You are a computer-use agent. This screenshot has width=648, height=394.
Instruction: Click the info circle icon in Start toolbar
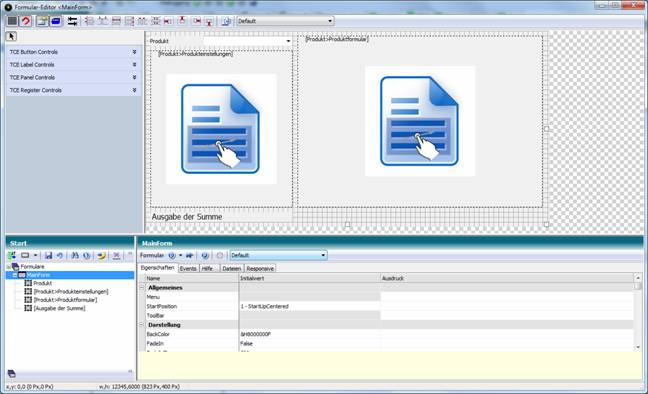(86, 256)
